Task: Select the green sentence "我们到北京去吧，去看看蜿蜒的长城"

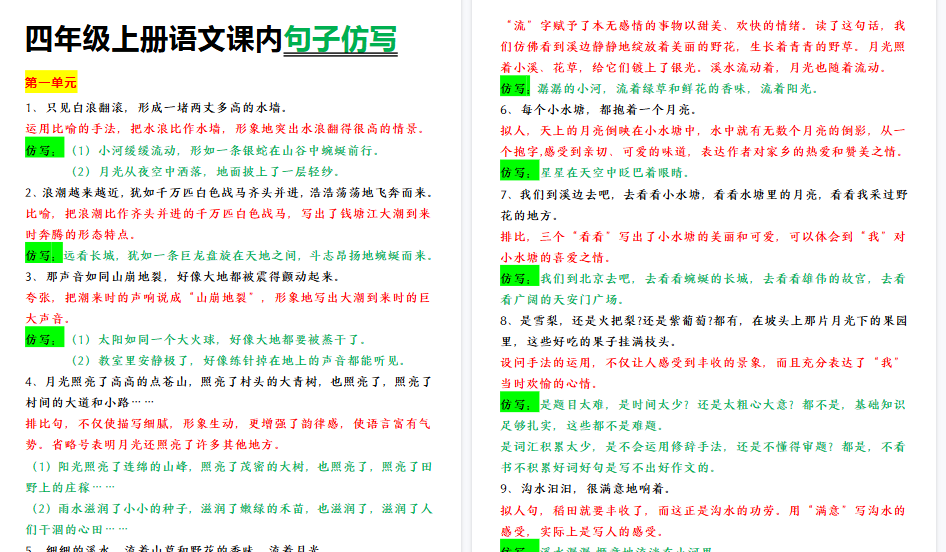Action: click(x=723, y=279)
